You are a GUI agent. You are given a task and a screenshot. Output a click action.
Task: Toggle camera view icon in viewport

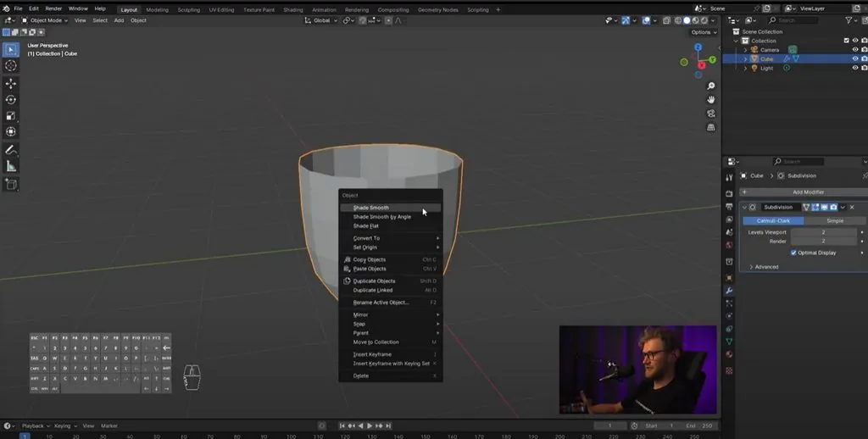[711, 114]
